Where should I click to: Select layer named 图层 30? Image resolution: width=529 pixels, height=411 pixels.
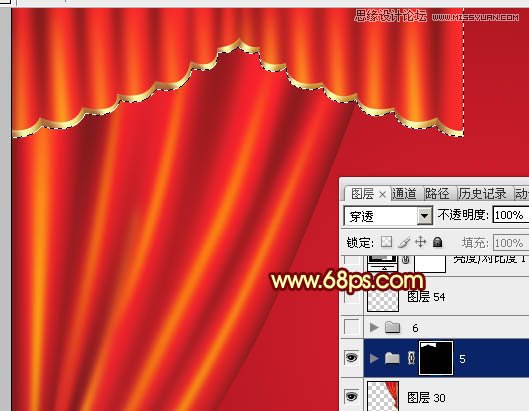pos(426,398)
